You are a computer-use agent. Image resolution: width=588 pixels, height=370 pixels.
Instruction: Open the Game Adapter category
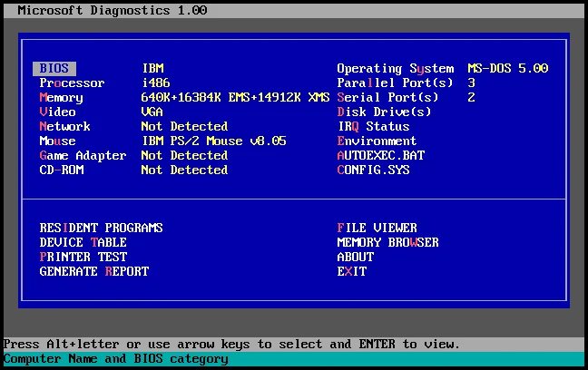point(83,156)
